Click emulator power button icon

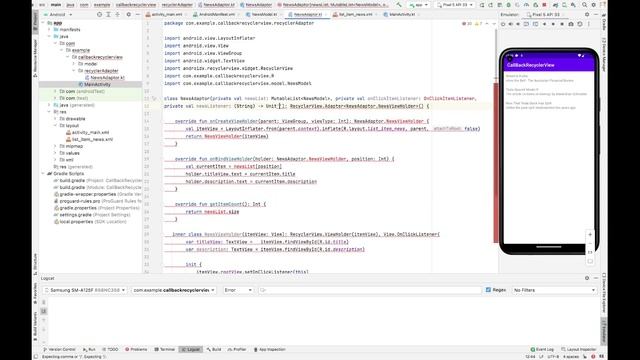(503, 24)
